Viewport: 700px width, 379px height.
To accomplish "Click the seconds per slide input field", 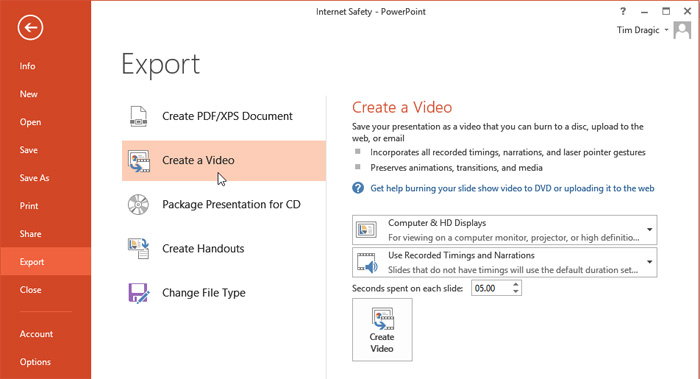I will point(491,288).
